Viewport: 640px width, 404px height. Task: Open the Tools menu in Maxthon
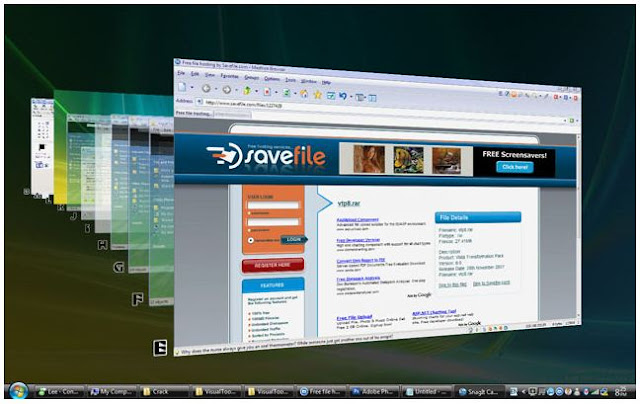290,80
